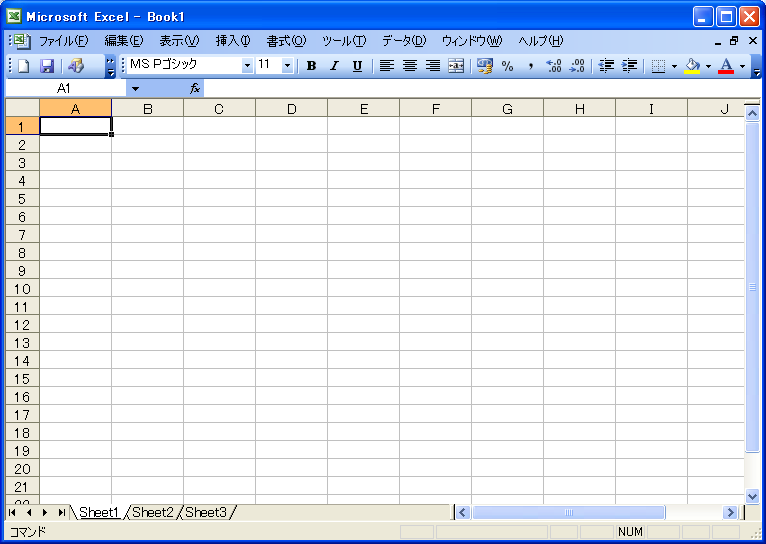Open the 挿入(I) menu
Image resolution: width=766 pixels, height=544 pixels.
pyautogui.click(x=233, y=41)
